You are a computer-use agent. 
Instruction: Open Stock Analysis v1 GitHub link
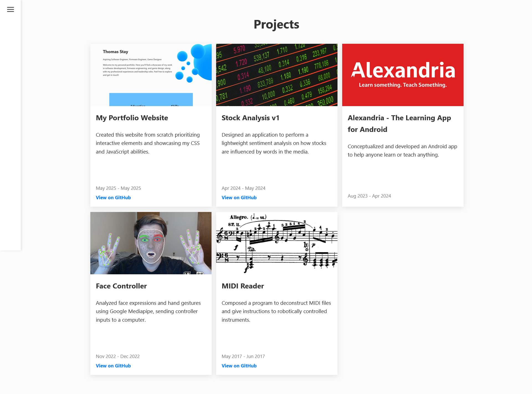point(239,198)
